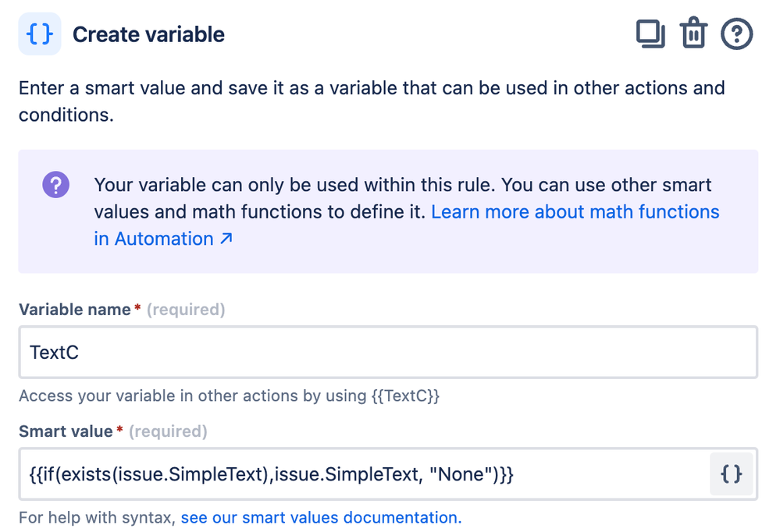Click the (required) hint beside Variable name
The width and height of the screenshot is (780, 532).
click(x=186, y=310)
